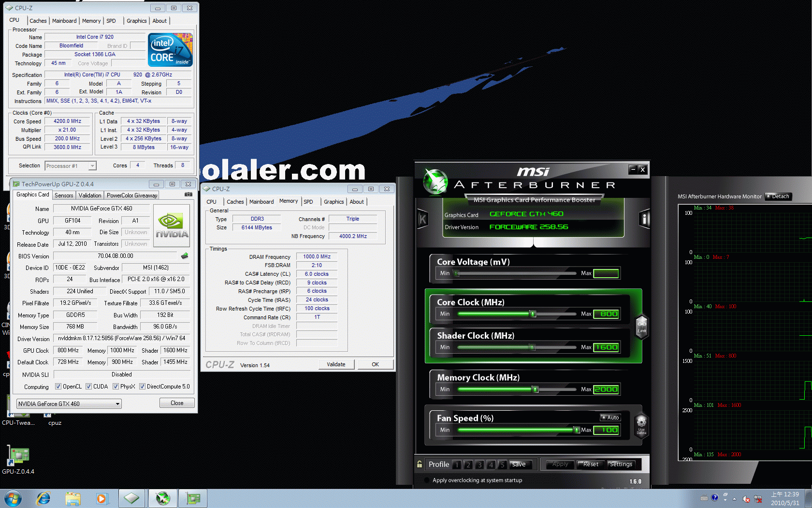Select Afterburner profile slot 1

point(456,464)
